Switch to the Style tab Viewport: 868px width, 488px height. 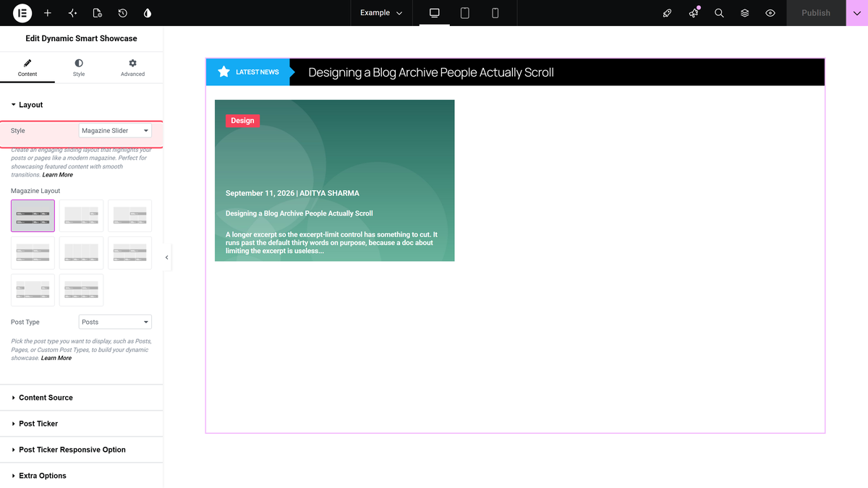(x=79, y=68)
